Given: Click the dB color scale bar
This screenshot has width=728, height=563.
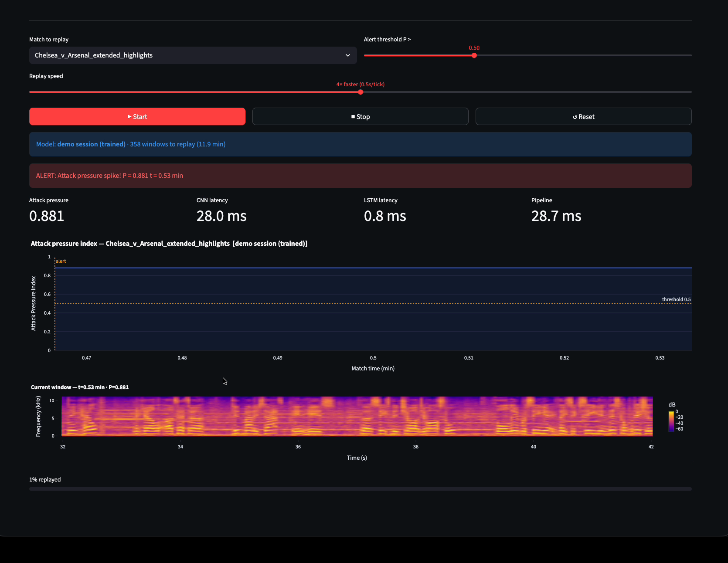Looking at the screenshot, I should [671, 421].
